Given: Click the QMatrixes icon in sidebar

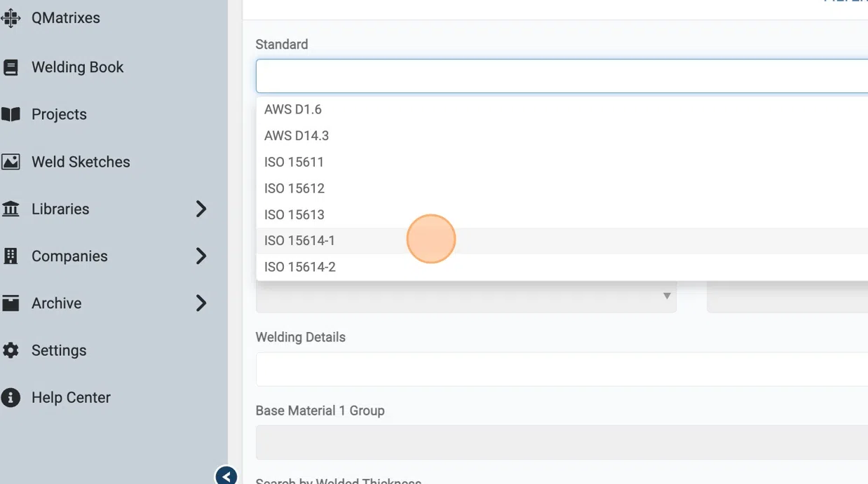Looking at the screenshot, I should click(x=11, y=18).
